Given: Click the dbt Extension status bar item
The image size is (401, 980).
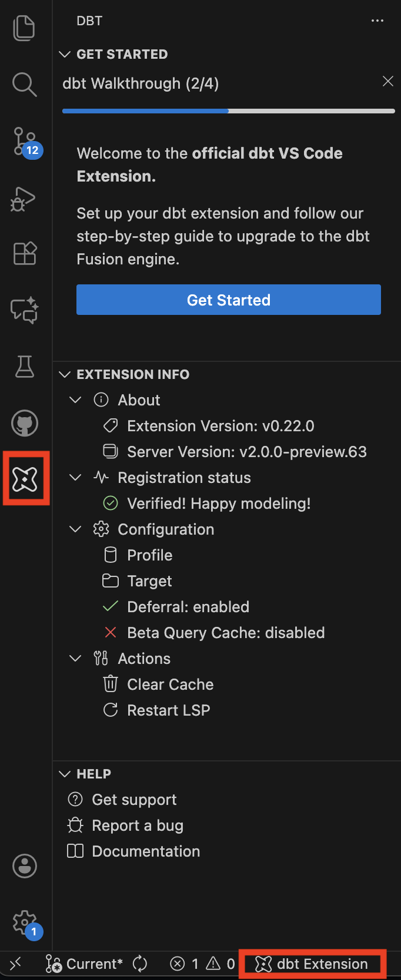Looking at the screenshot, I should pos(312,964).
